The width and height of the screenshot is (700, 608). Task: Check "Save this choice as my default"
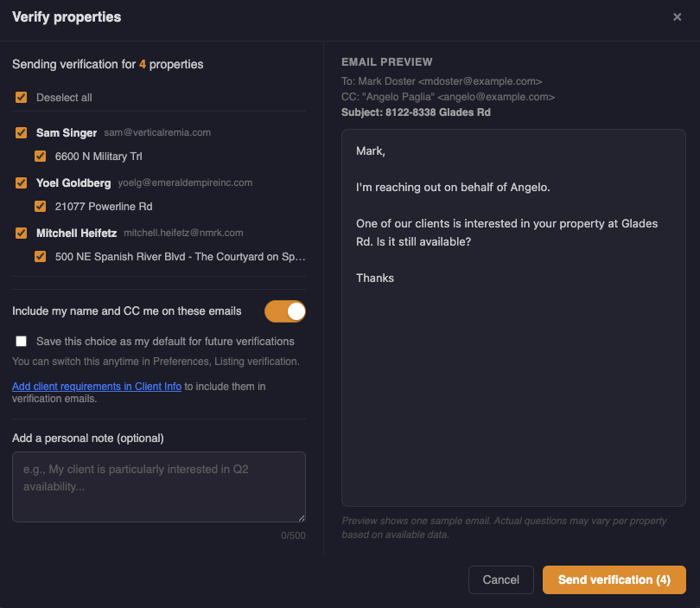pyautogui.click(x=21, y=341)
